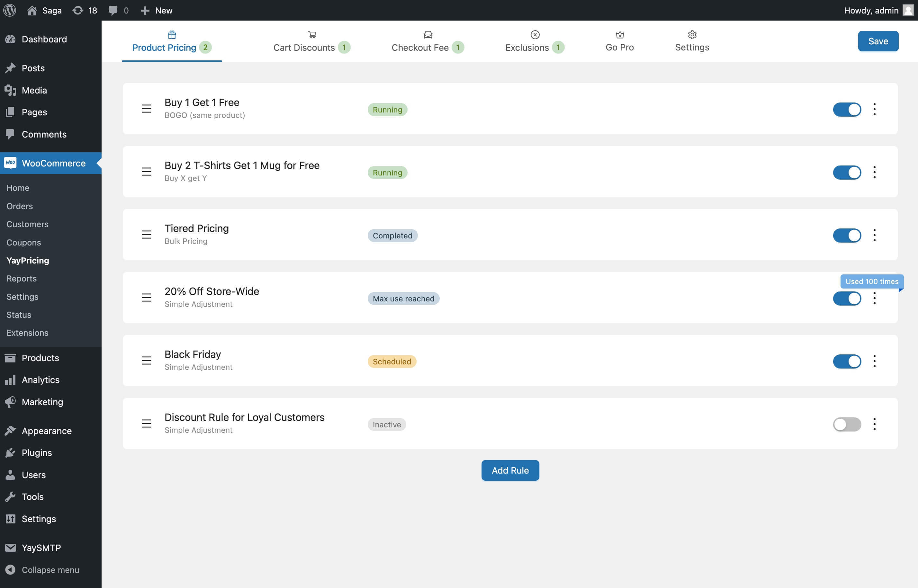Switch to the Exclusions tab
The height and width of the screenshot is (588, 918).
pyautogui.click(x=535, y=41)
